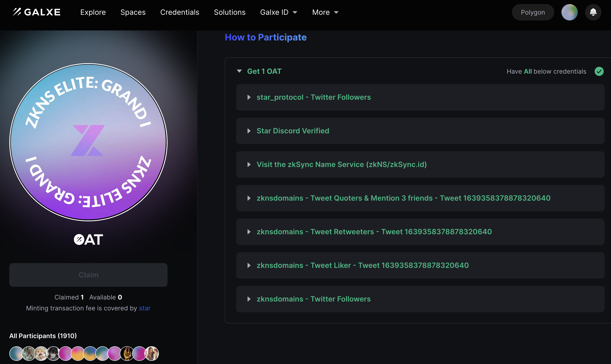This screenshot has width=611, height=364.
Task: Open the notifications bell
Action: pyautogui.click(x=593, y=12)
